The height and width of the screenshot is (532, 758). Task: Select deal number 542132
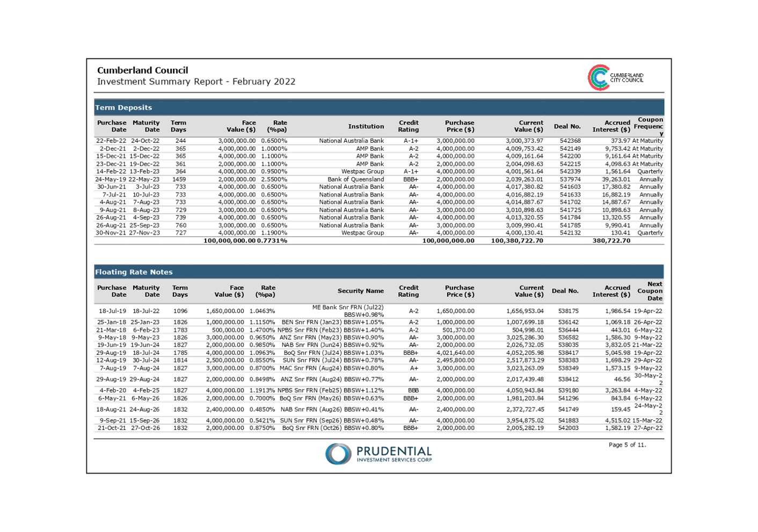[x=570, y=233]
